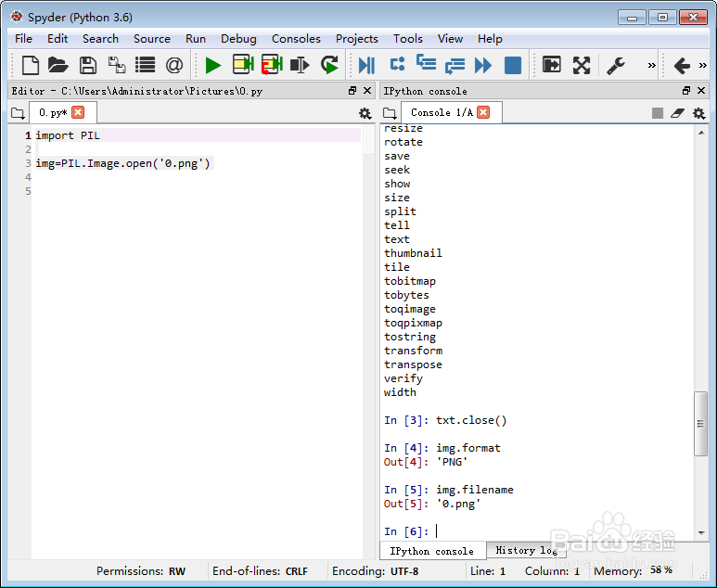Expand overflow chevron after back arrow
This screenshot has width=717, height=588.
(x=703, y=65)
